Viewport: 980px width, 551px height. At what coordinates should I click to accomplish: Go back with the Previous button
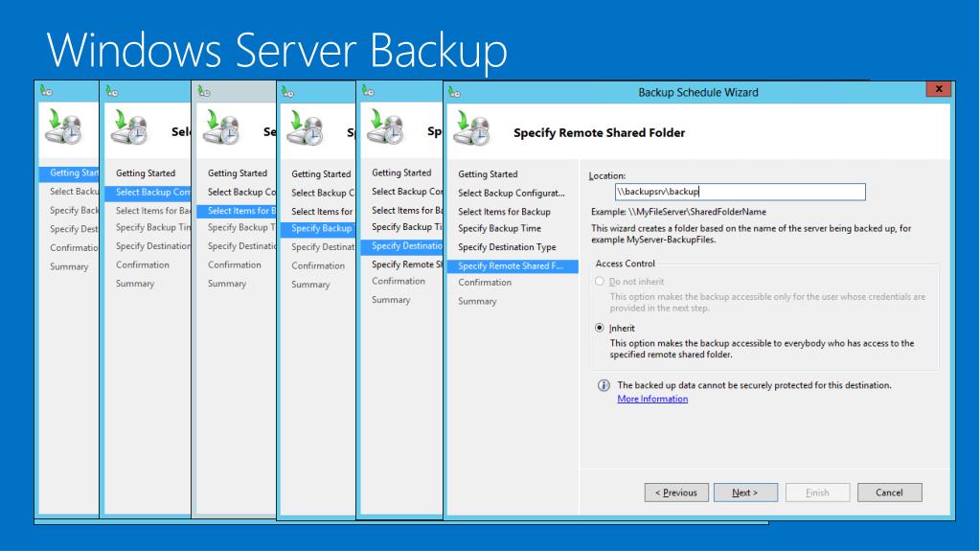pyautogui.click(x=676, y=493)
